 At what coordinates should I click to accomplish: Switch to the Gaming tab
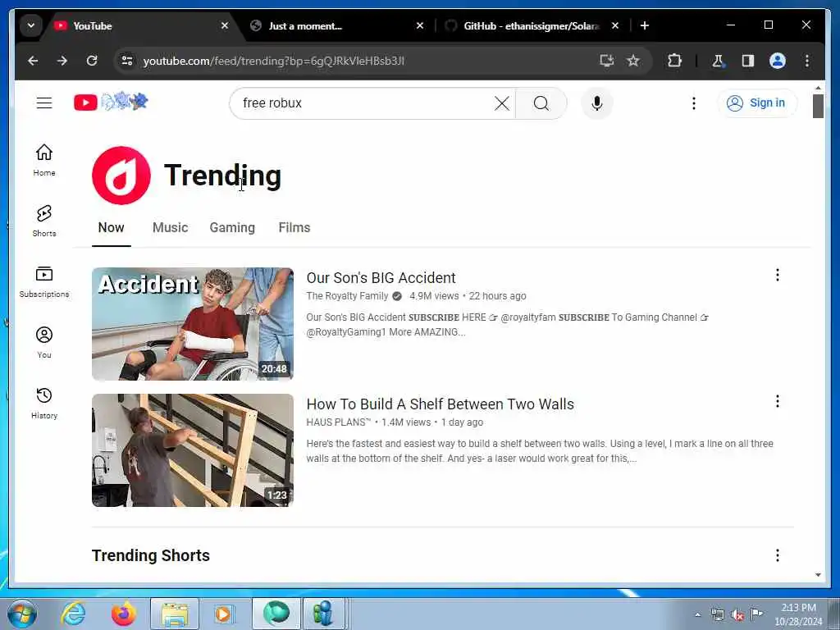(232, 228)
